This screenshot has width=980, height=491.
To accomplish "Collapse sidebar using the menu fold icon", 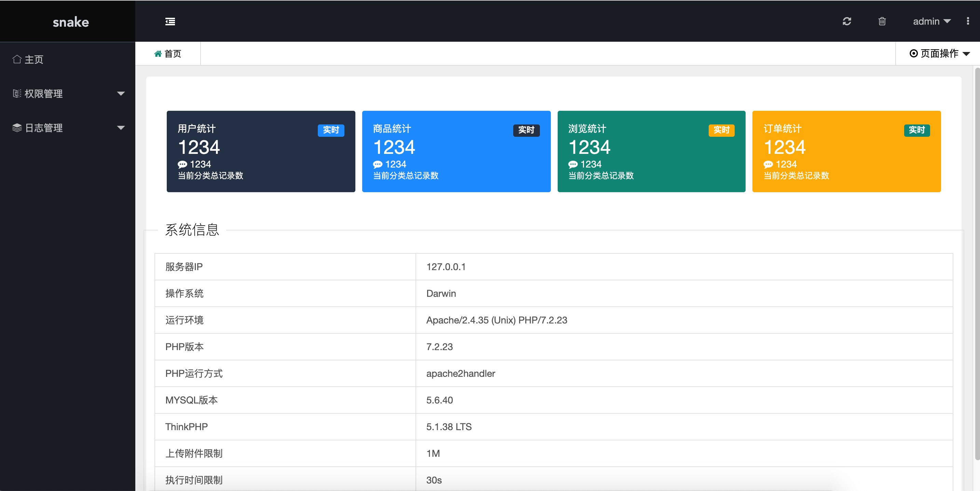I will click(x=170, y=22).
